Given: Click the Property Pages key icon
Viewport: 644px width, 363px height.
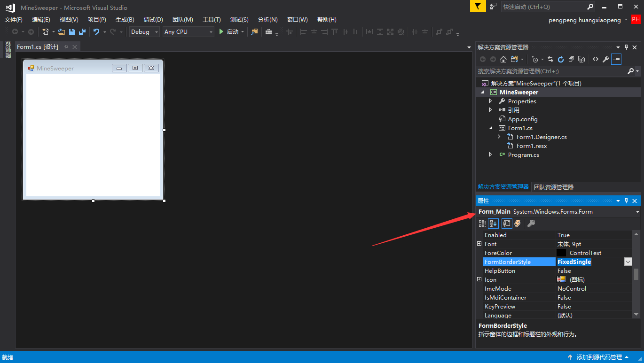Looking at the screenshot, I should click(x=531, y=224).
